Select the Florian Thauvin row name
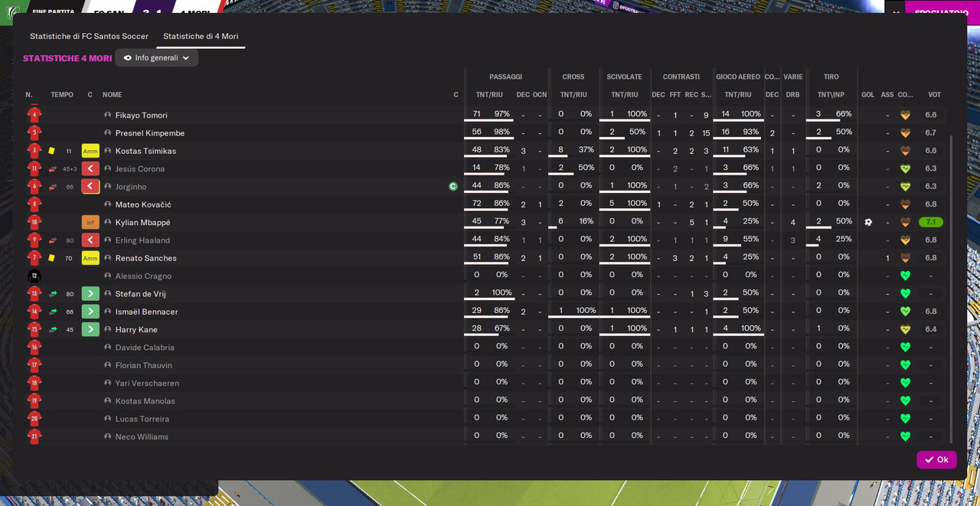The width and height of the screenshot is (980, 506). 143,365
